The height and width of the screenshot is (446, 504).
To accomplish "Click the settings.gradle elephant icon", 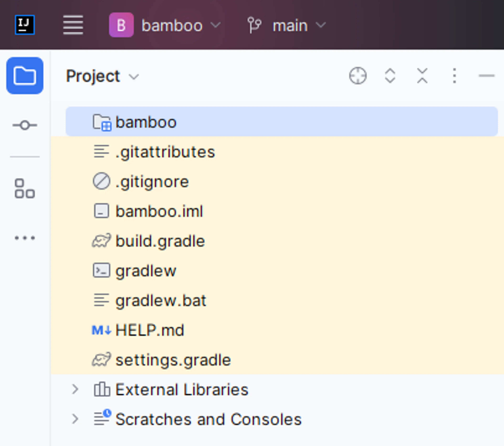I will 101,359.
